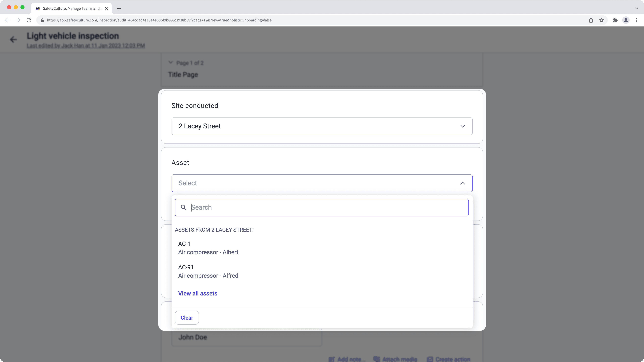Screen dimensions: 644x362
Task: Click the magnifier icon in search box
Action: click(183, 207)
